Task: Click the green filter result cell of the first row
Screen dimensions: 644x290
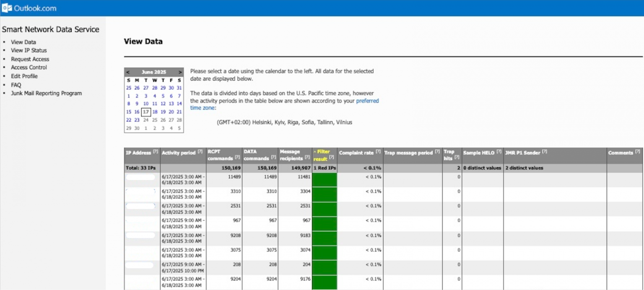Action: (324, 180)
